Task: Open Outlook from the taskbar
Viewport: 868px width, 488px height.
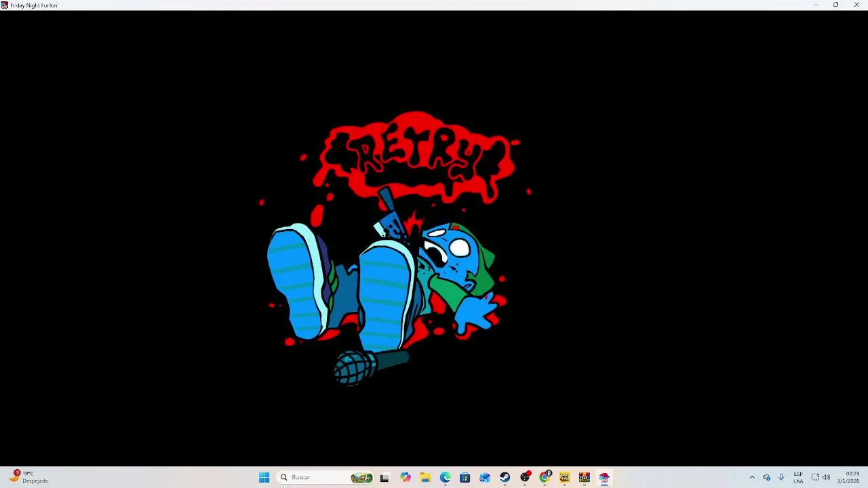Action: (x=485, y=478)
